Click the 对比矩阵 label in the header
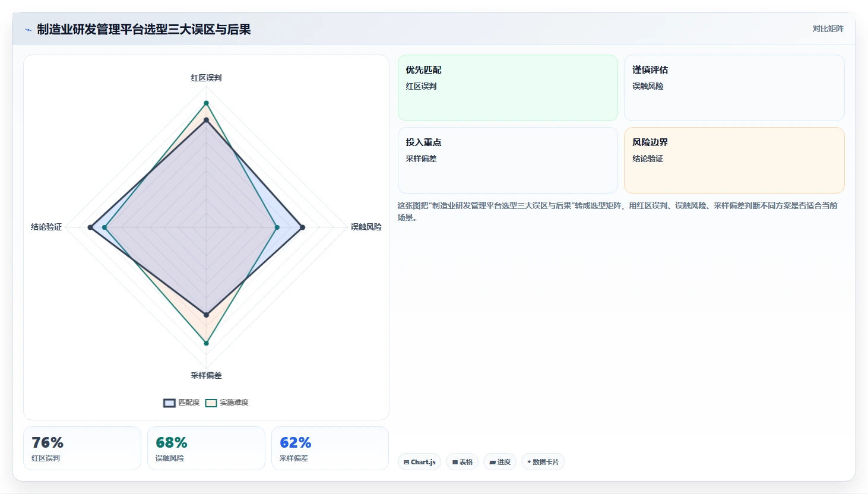The image size is (868, 494). pyautogui.click(x=828, y=28)
